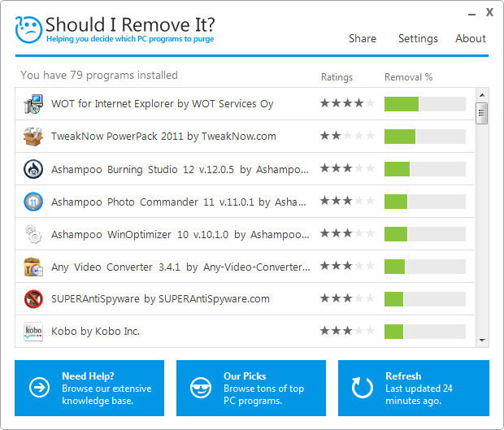This screenshot has height=430, width=504.
Task: Click 'Helping you decide which PC programs' tagline
Action: [130, 39]
